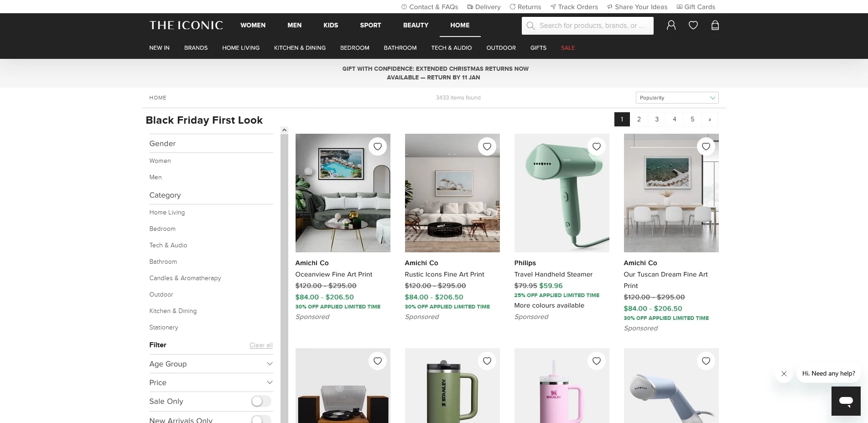868x423 pixels.
Task: Open the account profile icon
Action: (671, 26)
